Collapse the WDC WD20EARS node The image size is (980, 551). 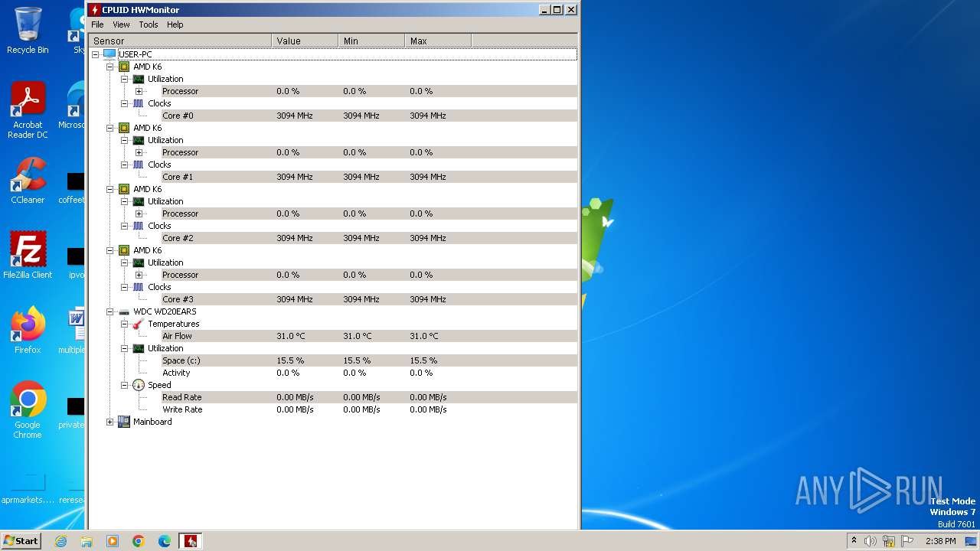click(x=109, y=311)
